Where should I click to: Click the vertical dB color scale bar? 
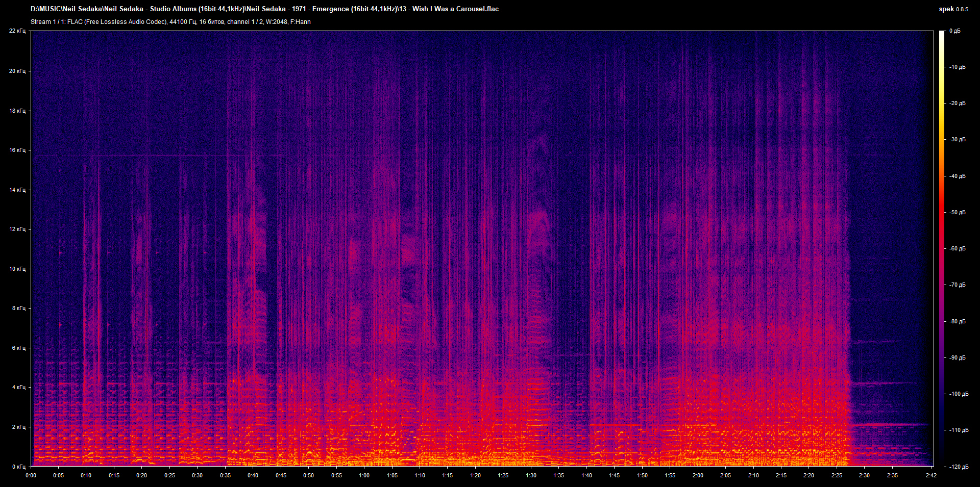tap(942, 248)
